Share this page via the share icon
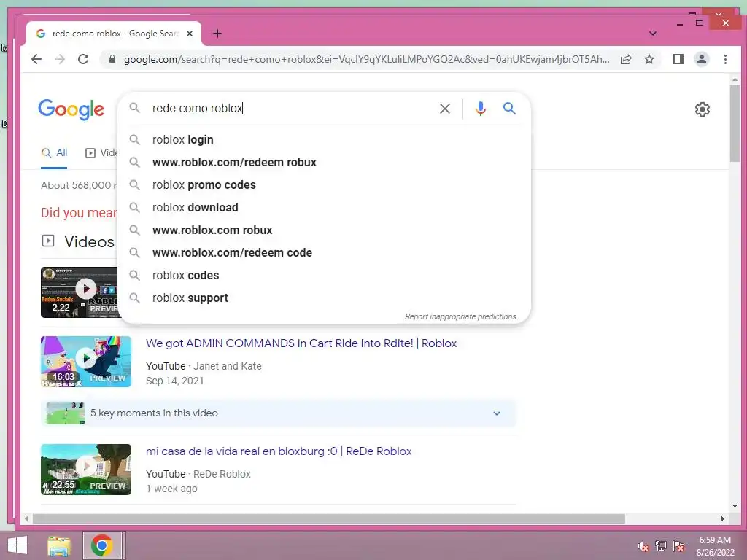 pyautogui.click(x=626, y=59)
